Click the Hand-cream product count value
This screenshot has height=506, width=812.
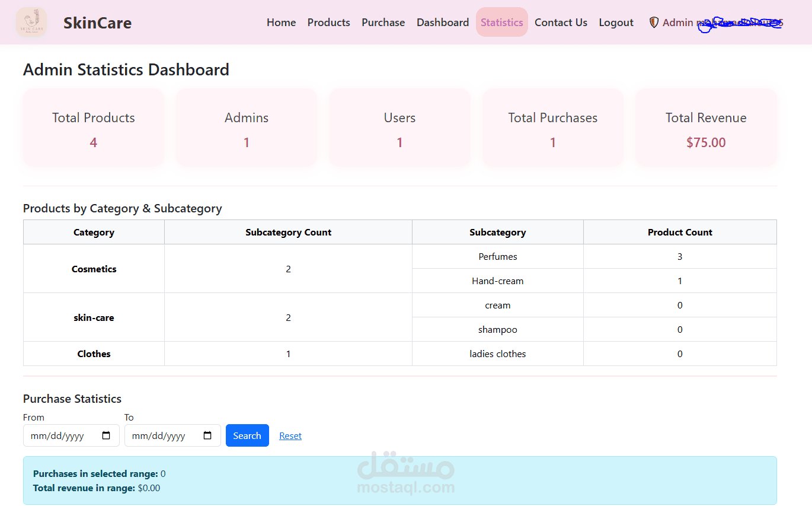coord(680,281)
